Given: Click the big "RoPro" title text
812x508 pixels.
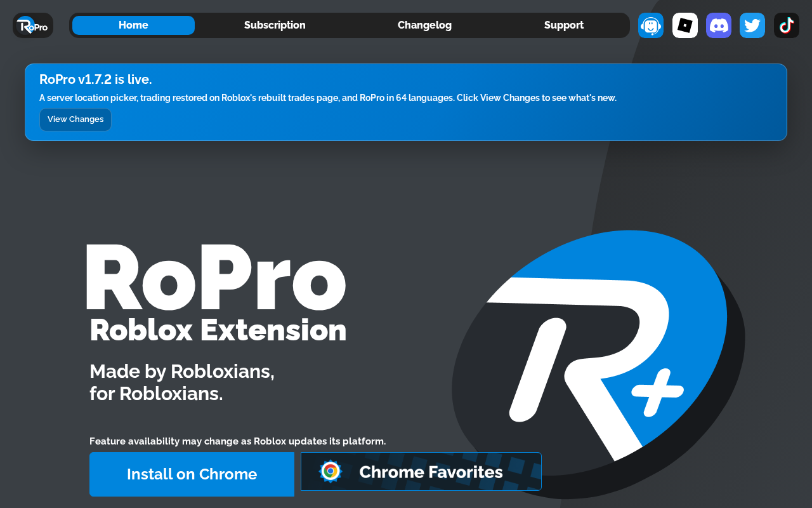Looking at the screenshot, I should click(x=216, y=277).
